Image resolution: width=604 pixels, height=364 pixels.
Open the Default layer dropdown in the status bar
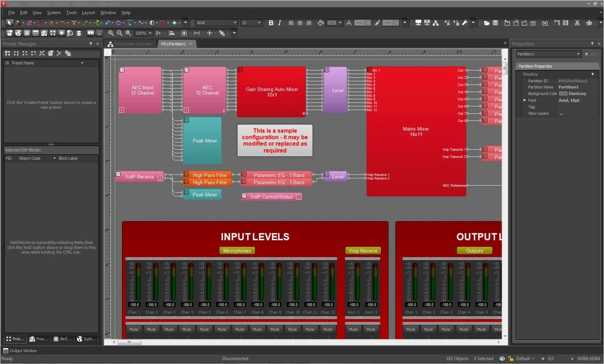click(533, 359)
